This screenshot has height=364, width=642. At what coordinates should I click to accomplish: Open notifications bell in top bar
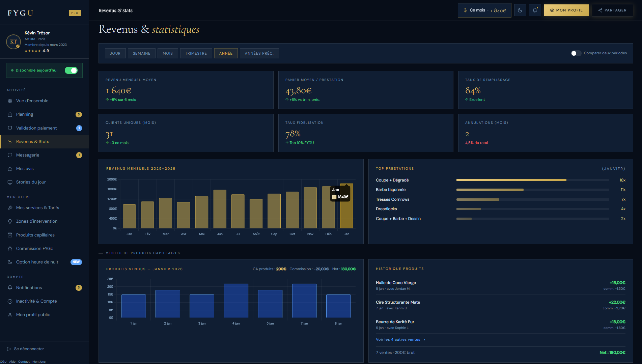click(535, 10)
